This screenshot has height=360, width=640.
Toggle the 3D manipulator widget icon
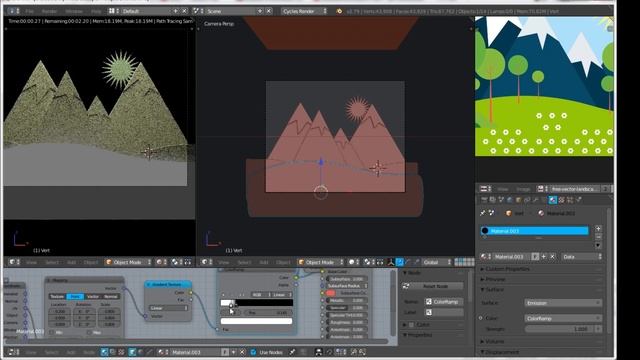[391, 262]
